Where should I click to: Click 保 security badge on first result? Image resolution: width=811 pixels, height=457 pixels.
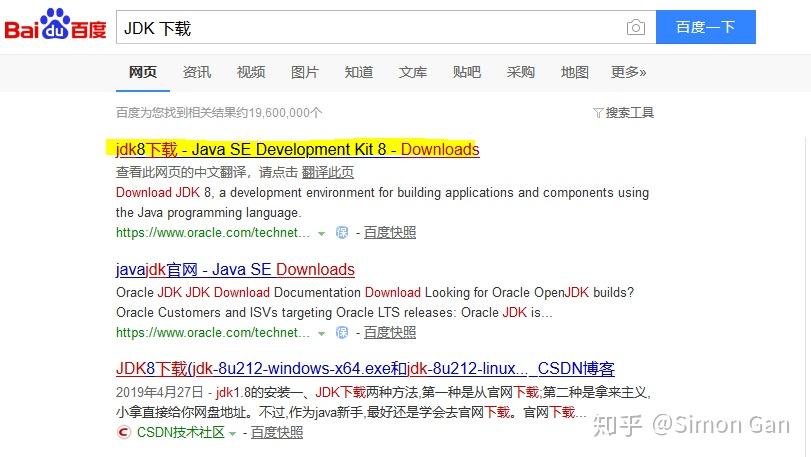pos(342,233)
